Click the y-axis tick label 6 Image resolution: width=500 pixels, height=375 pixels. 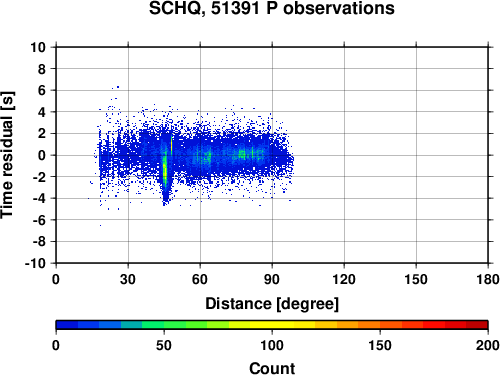[41, 90]
